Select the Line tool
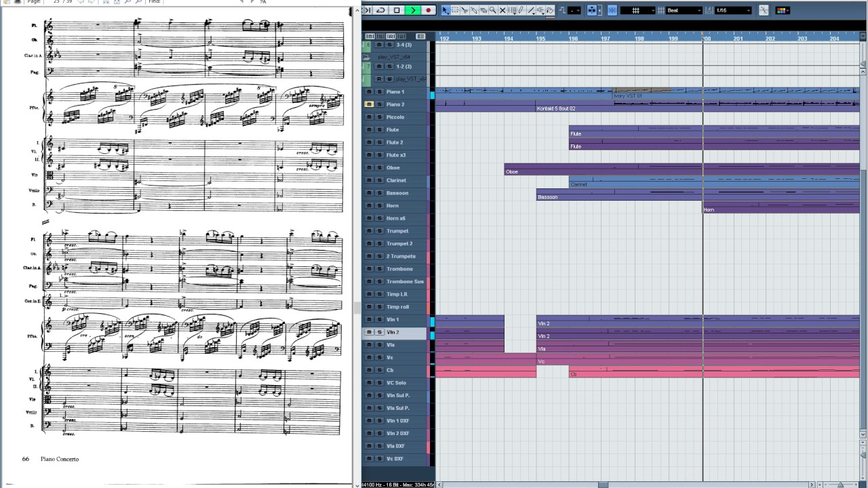This screenshot has width=868, height=488. pyautogui.click(x=532, y=10)
